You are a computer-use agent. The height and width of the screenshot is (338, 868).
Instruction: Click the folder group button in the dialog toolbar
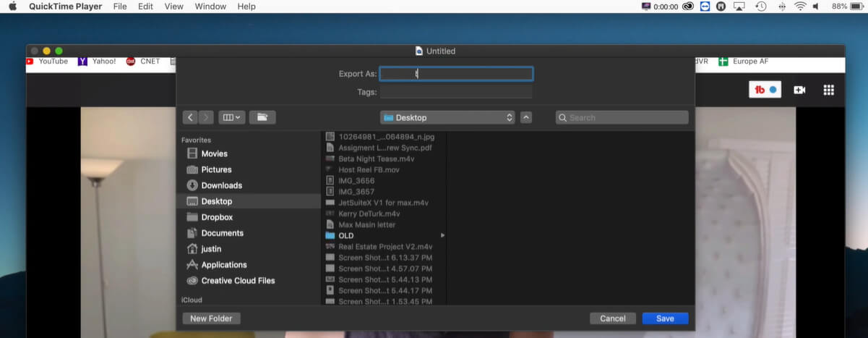(x=262, y=117)
